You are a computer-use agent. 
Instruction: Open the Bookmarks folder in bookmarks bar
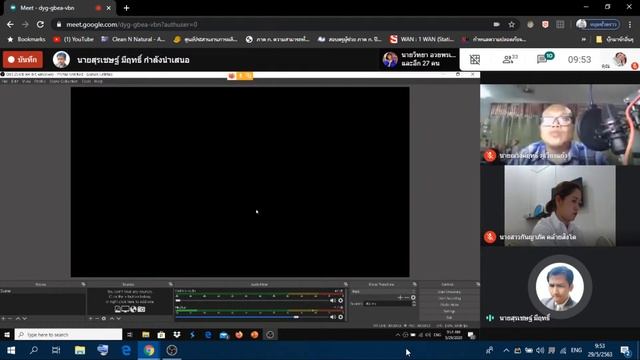click(x=27, y=39)
